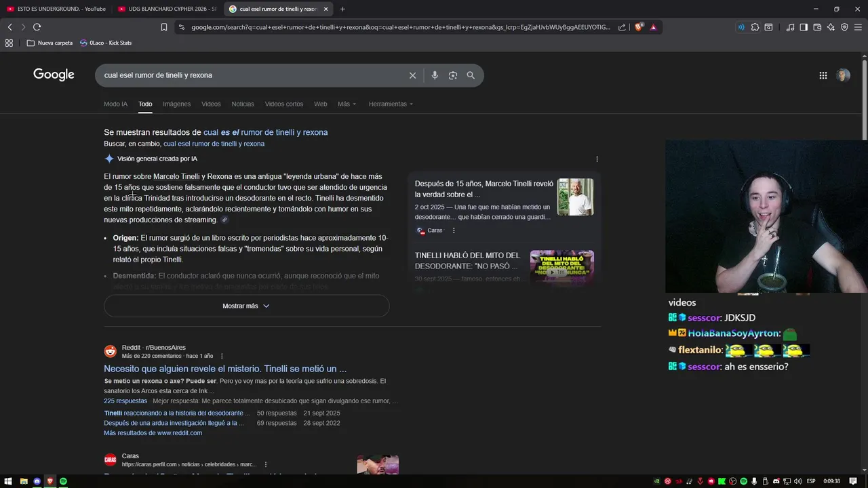Switch to ESTO ES UNDERGROUND YouTube tab
The height and width of the screenshot is (488, 868).
tap(56, 9)
